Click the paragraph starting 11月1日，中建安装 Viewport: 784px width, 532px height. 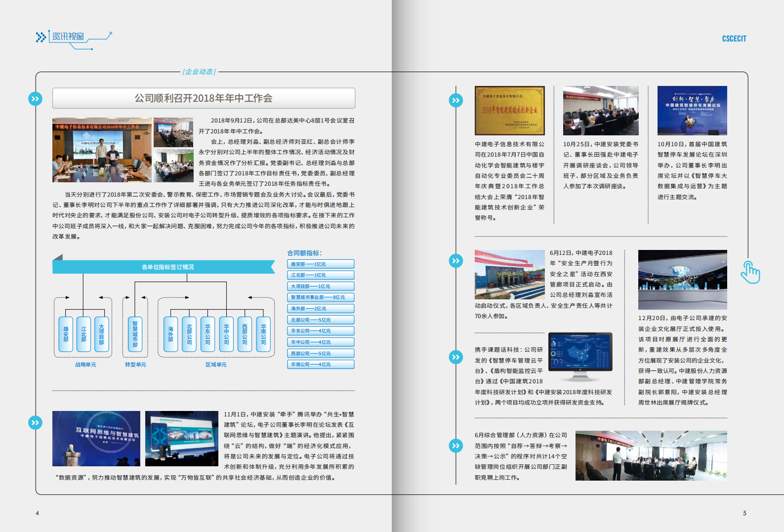pos(204,446)
